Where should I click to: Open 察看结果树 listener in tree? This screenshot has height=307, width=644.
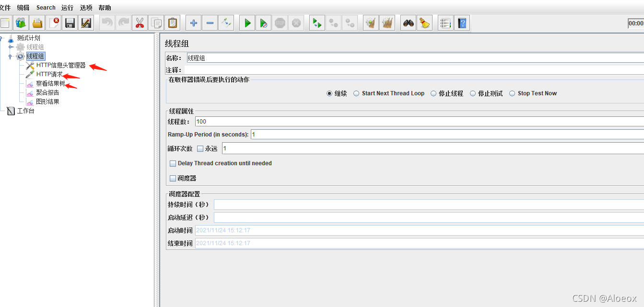pos(50,83)
